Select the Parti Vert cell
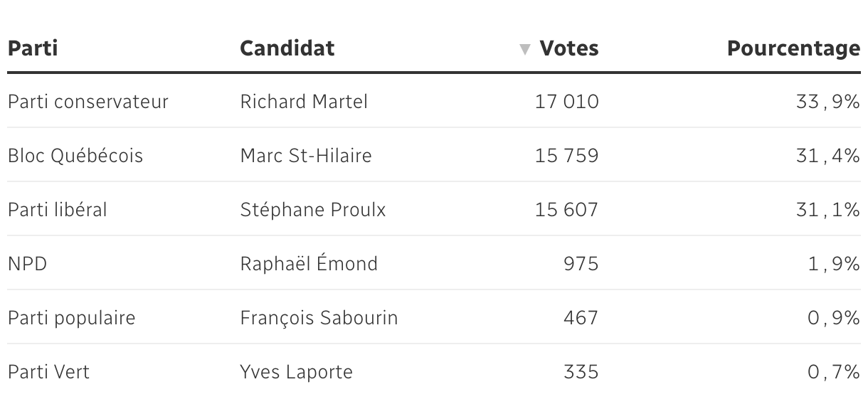This screenshot has width=868, height=404. click(x=48, y=372)
